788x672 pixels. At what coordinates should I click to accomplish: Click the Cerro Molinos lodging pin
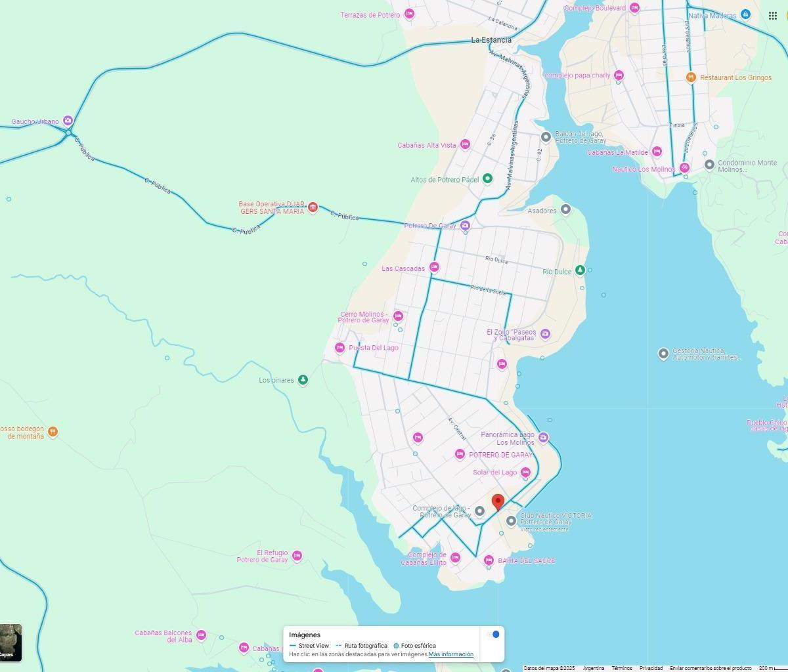398,316
